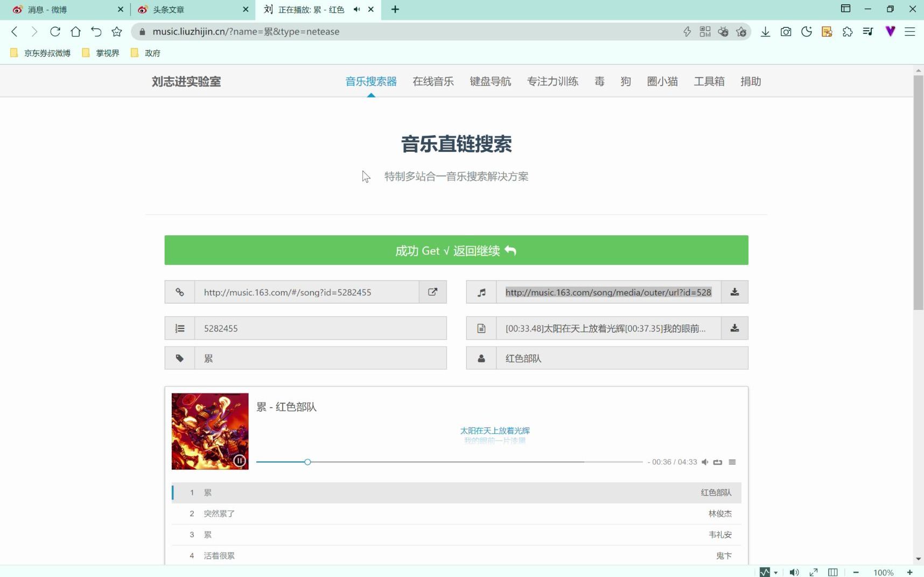The image size is (924, 577).
Task: Open the extensions puzzle icon
Action: pyautogui.click(x=847, y=32)
